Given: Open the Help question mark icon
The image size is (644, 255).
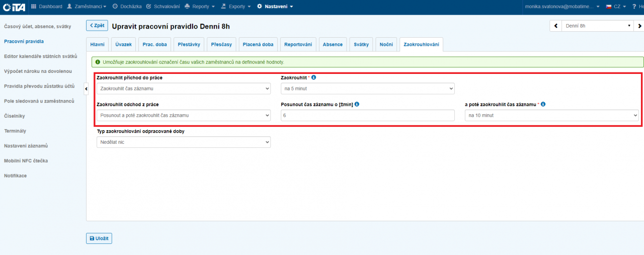Looking at the screenshot, I should click(x=634, y=7).
